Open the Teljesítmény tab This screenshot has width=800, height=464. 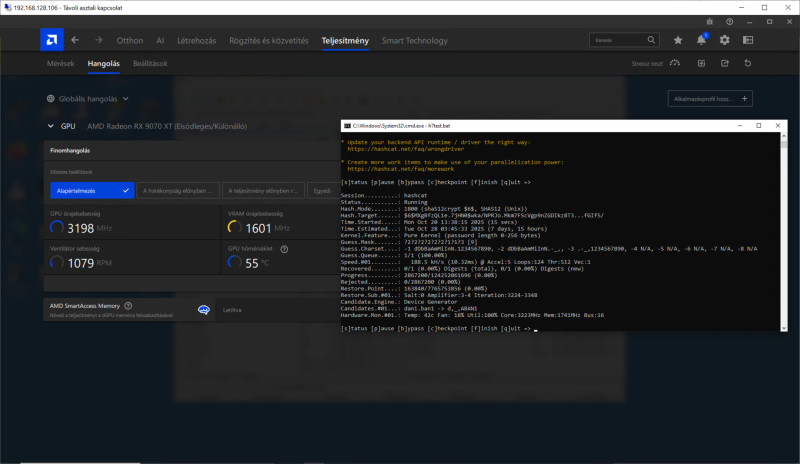[345, 40]
